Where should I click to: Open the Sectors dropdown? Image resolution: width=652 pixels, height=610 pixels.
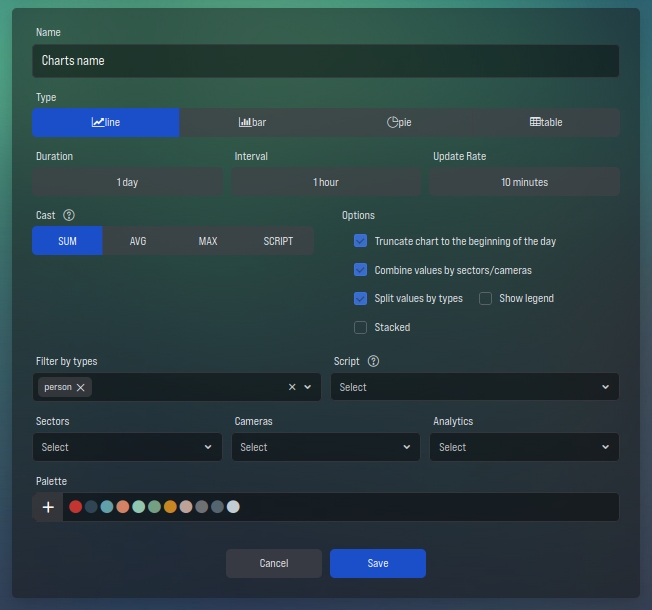click(127, 447)
